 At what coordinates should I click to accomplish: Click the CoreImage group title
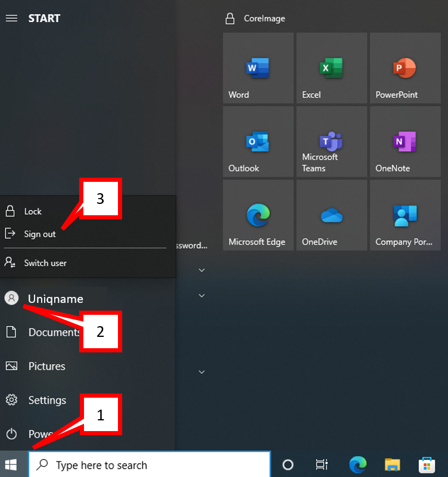(265, 18)
